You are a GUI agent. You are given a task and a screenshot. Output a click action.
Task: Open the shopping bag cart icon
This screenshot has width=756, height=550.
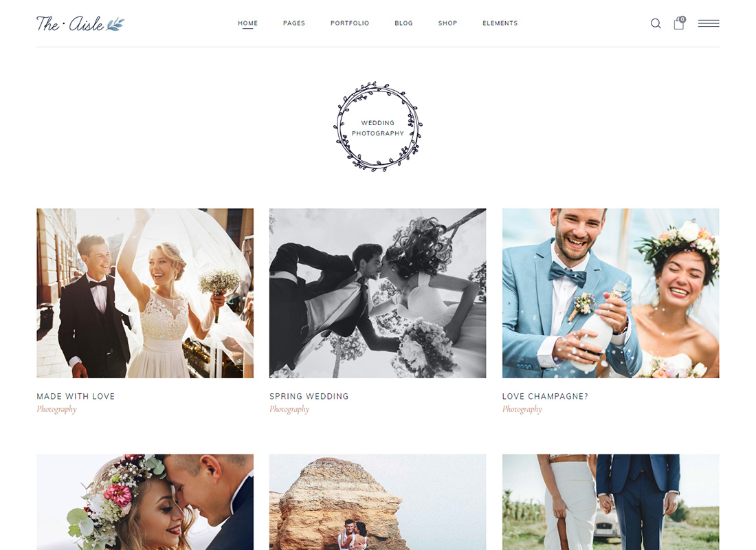tap(679, 23)
